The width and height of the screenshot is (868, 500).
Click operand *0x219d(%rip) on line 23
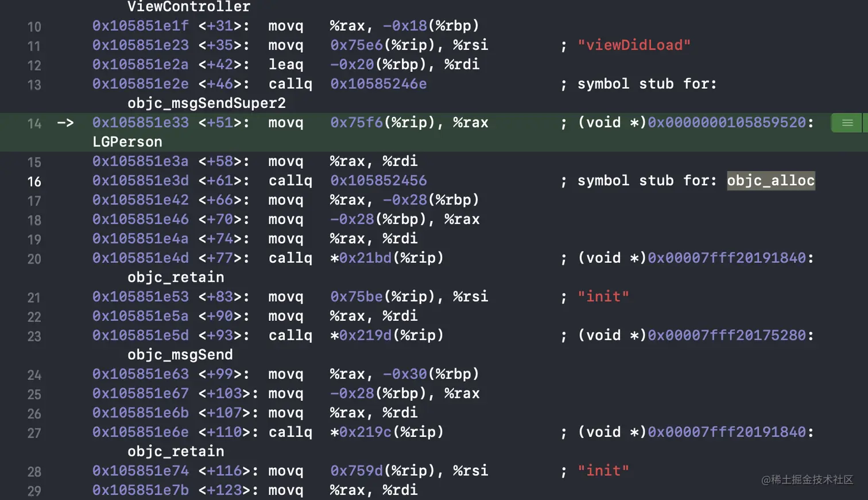coord(387,335)
